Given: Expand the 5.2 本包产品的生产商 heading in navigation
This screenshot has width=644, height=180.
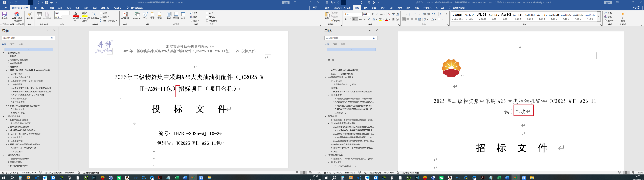Looking at the screenshot, I should 9,77.
